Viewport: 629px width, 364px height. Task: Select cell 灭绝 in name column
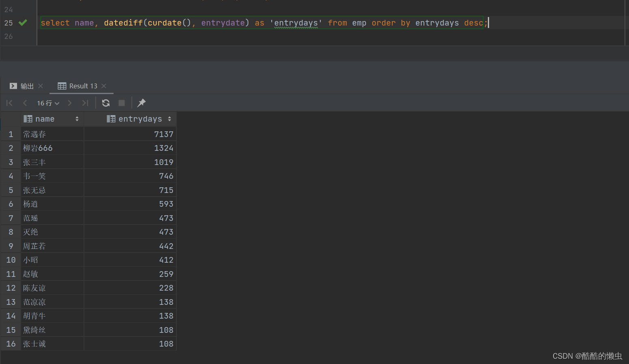coord(52,232)
